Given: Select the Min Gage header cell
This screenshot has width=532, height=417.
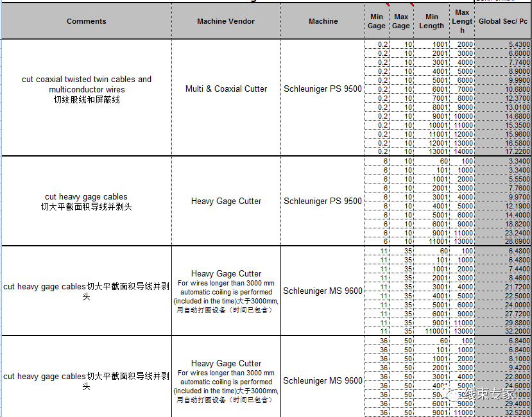Looking at the screenshot, I should 377,21.
